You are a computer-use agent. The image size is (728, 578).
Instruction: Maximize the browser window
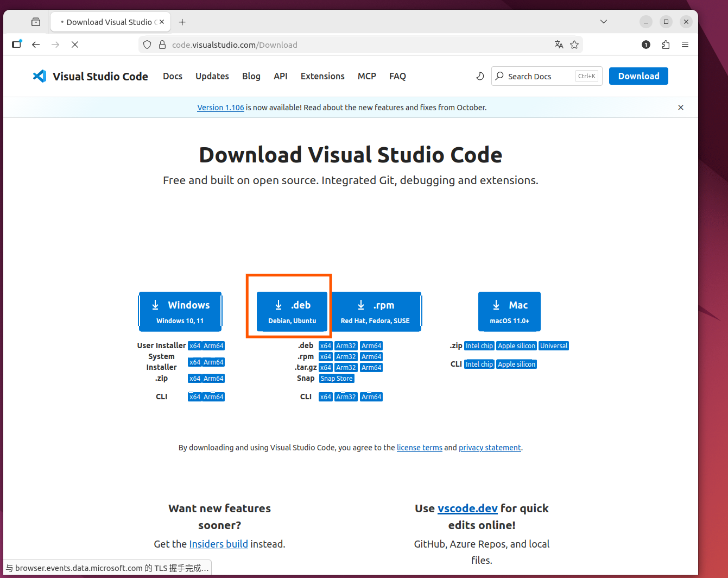pos(666,22)
